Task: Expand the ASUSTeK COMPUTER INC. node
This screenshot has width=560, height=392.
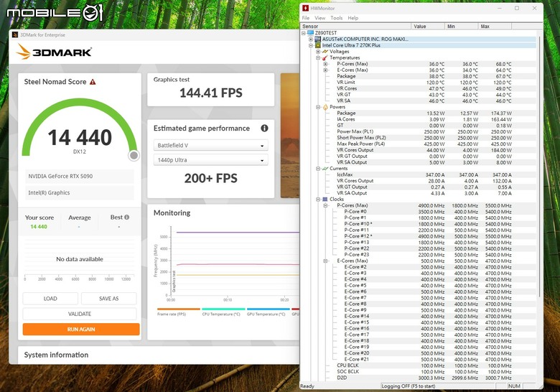Action: click(x=311, y=39)
